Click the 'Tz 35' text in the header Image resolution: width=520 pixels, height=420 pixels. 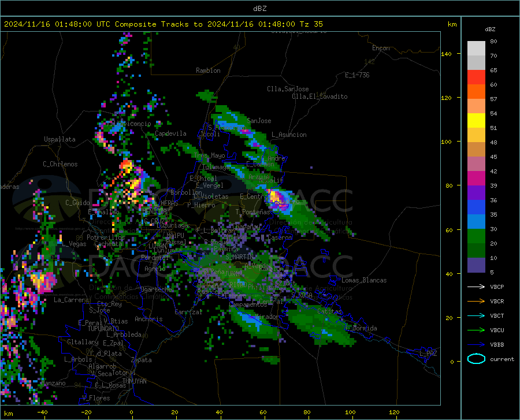311,24
